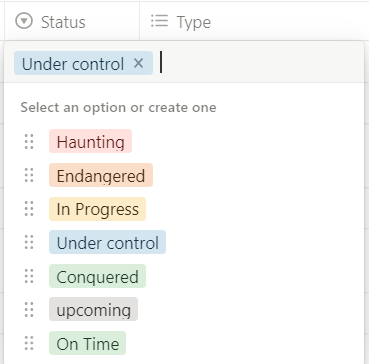The image size is (369, 364).
Task: Click the drag handle beside Haunting
Action: pos(29,141)
